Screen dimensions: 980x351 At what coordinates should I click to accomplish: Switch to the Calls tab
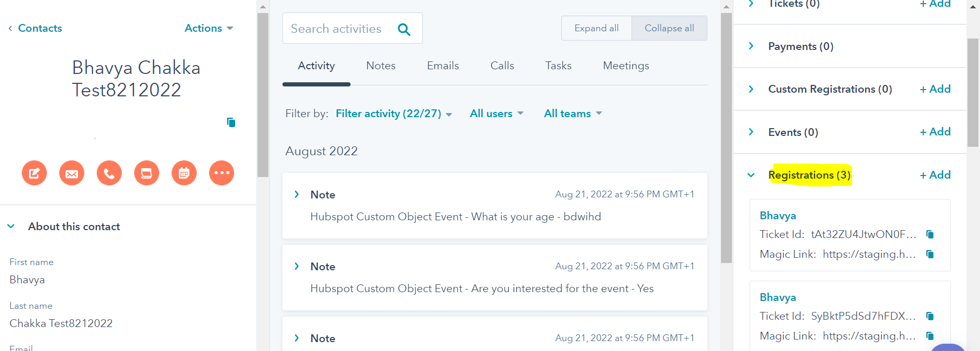pos(502,66)
